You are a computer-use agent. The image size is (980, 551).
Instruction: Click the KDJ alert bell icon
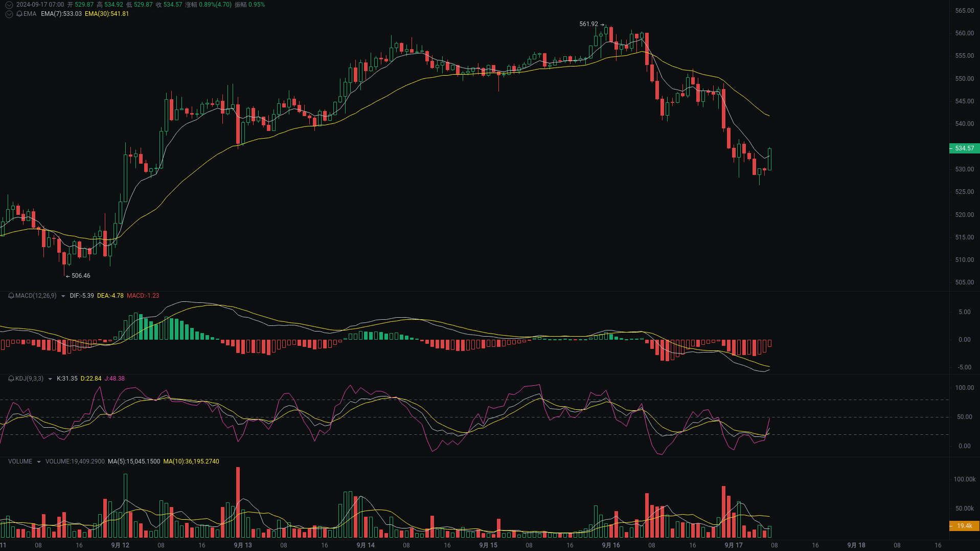[10, 379]
